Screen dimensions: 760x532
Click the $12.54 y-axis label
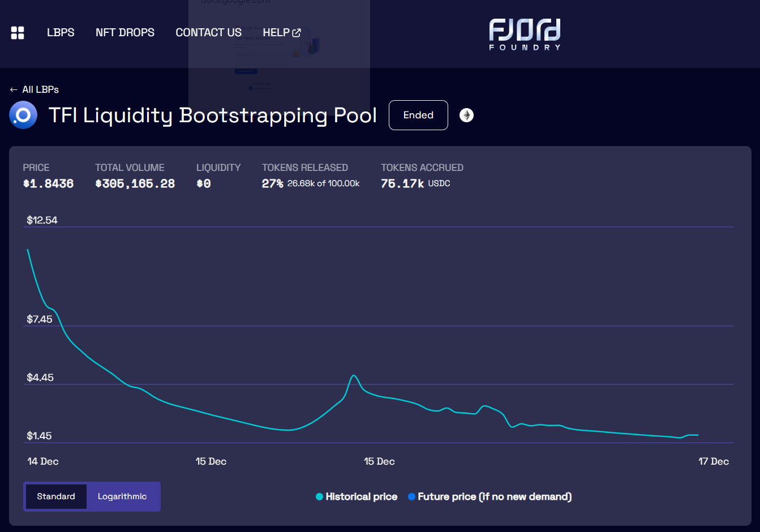(42, 220)
